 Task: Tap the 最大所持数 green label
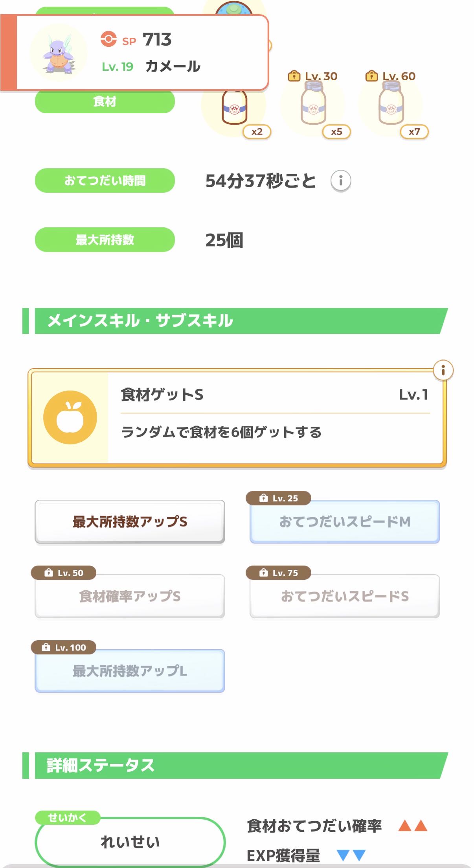click(x=105, y=240)
